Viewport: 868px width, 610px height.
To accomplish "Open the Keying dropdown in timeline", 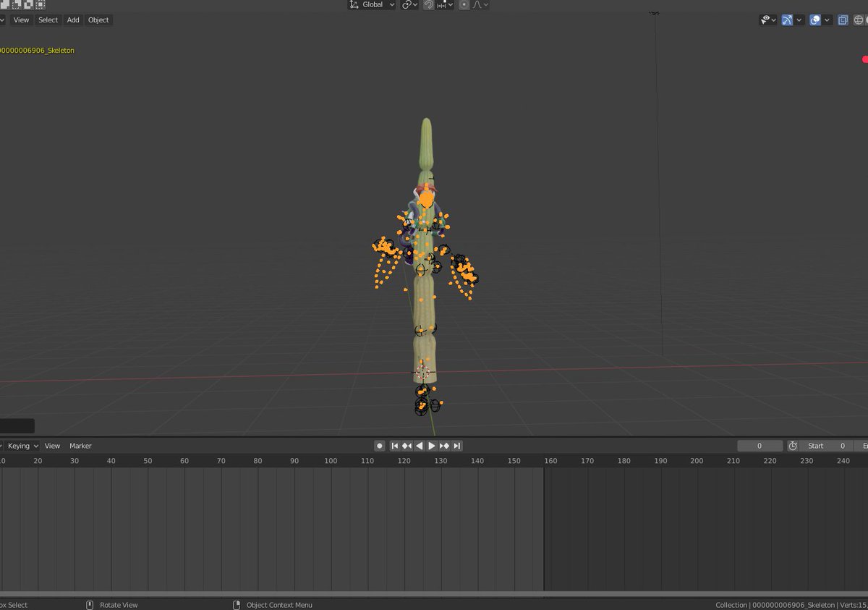I will [22, 446].
